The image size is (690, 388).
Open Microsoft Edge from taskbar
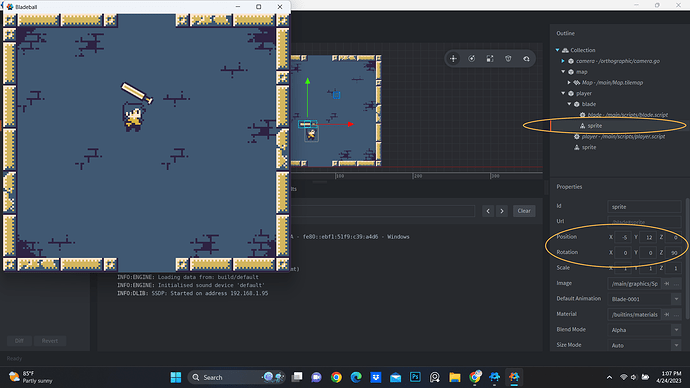click(x=356, y=377)
